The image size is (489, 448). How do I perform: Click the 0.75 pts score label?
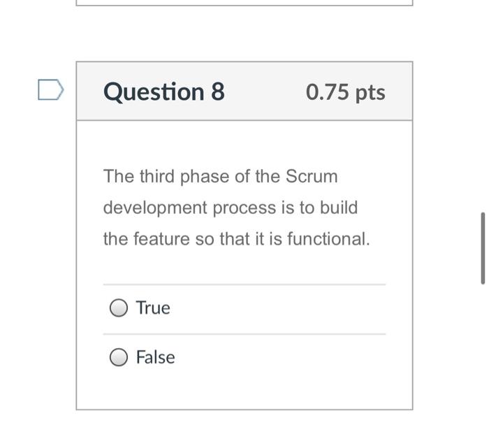tap(345, 92)
